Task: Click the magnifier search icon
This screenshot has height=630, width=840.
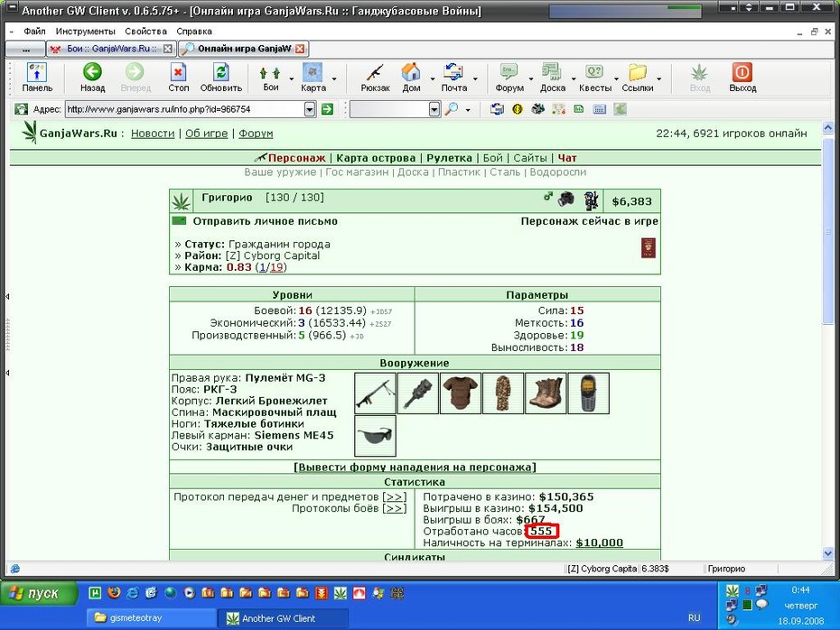Action: click(453, 109)
